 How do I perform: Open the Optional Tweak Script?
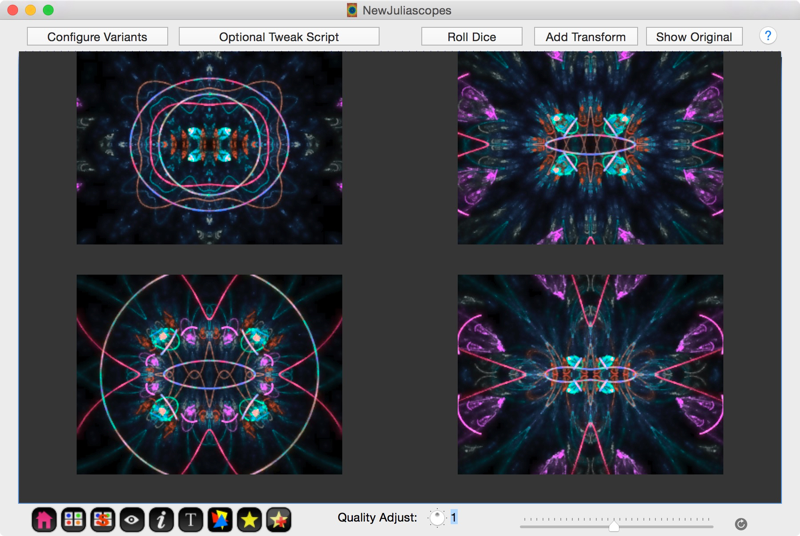[x=279, y=37]
